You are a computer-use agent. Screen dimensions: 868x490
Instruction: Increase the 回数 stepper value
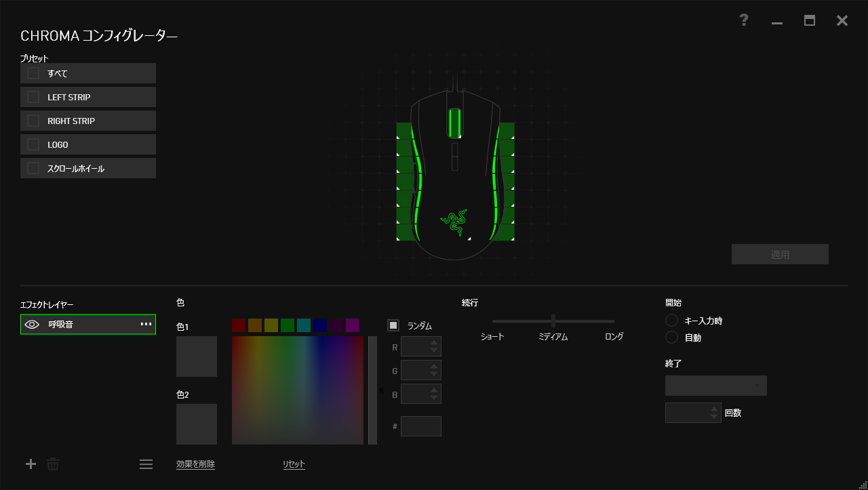pyautogui.click(x=713, y=409)
